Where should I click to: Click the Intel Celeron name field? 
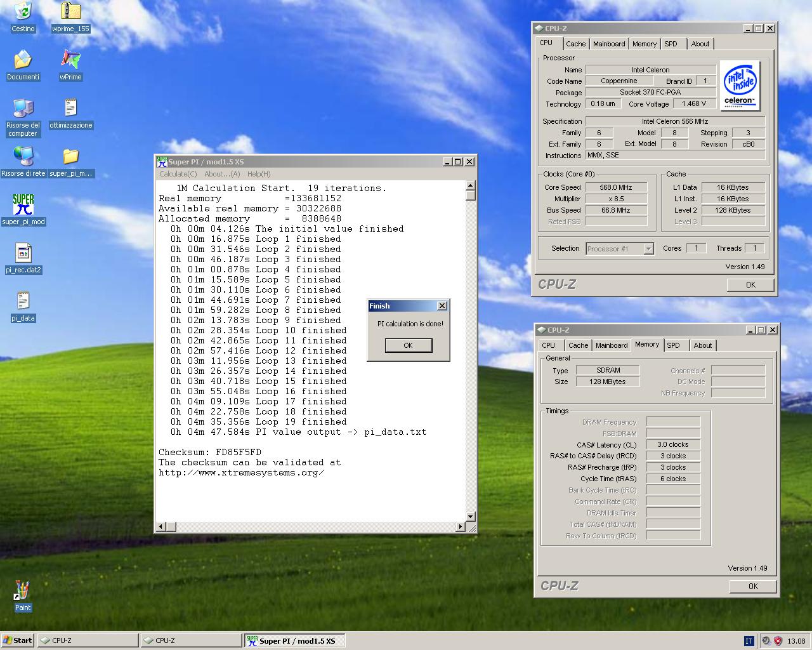651,70
